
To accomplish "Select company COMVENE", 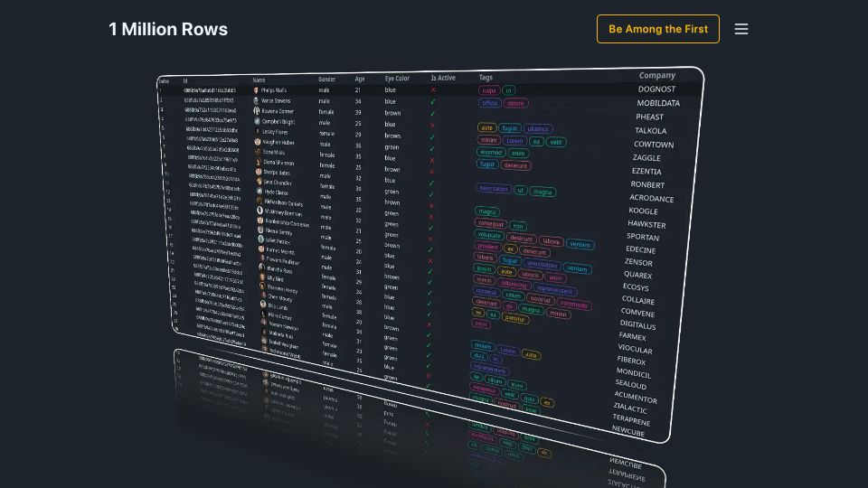I will [x=637, y=313].
